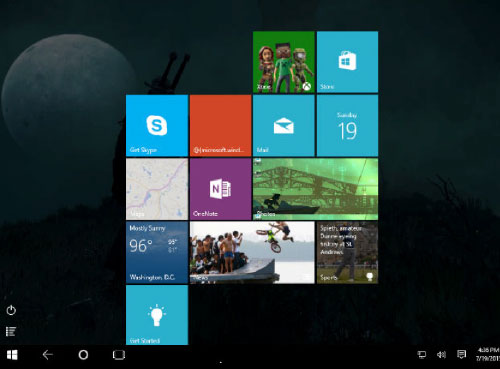This screenshot has width=500, height=369.
Task: Open the orange microsoft.windows tile
Action: (x=220, y=126)
